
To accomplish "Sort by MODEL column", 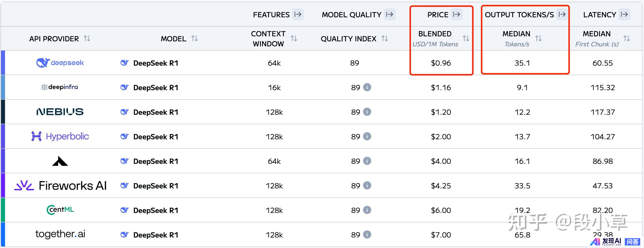I will tap(195, 39).
